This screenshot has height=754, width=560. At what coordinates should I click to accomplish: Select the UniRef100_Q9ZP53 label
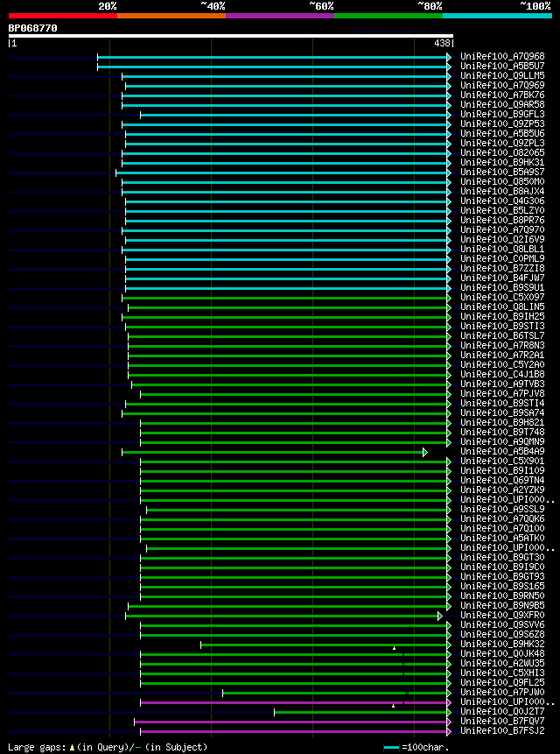pos(502,124)
